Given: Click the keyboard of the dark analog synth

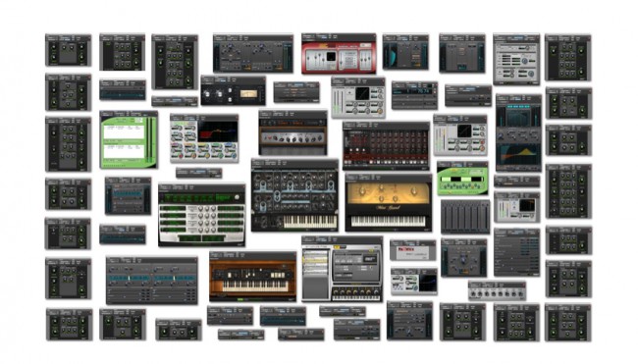Looking at the screenshot, I should (x=310, y=222).
